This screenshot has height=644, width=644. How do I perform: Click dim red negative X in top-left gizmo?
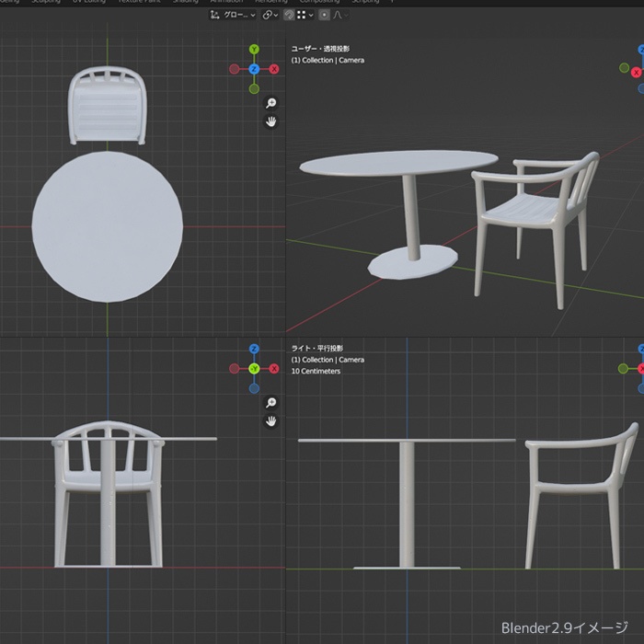pos(234,69)
